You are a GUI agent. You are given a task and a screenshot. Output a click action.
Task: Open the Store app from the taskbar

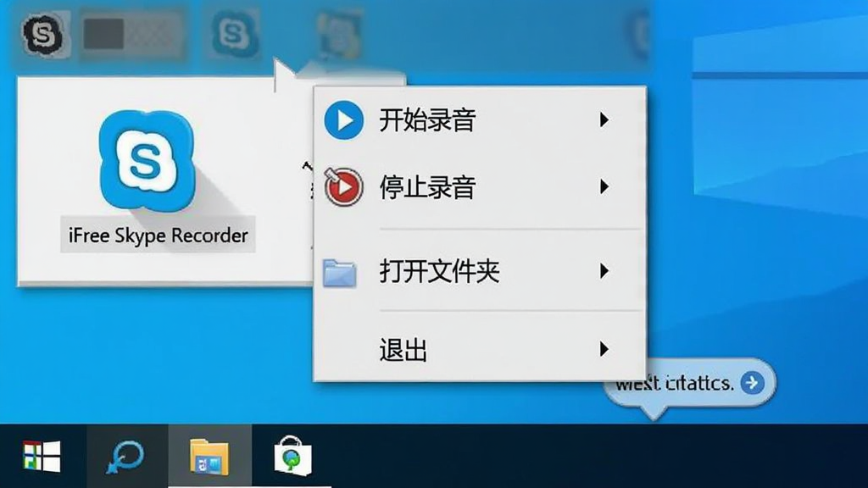(292, 456)
